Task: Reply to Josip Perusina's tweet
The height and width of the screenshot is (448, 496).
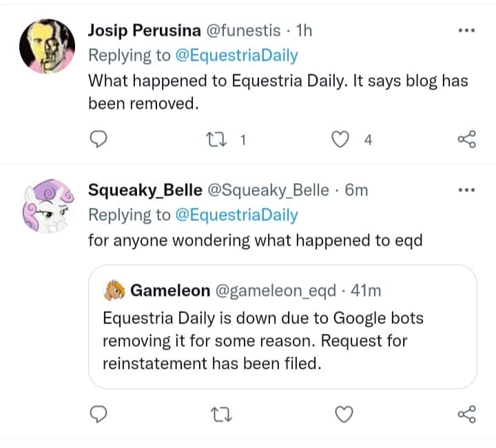Action: point(100,140)
